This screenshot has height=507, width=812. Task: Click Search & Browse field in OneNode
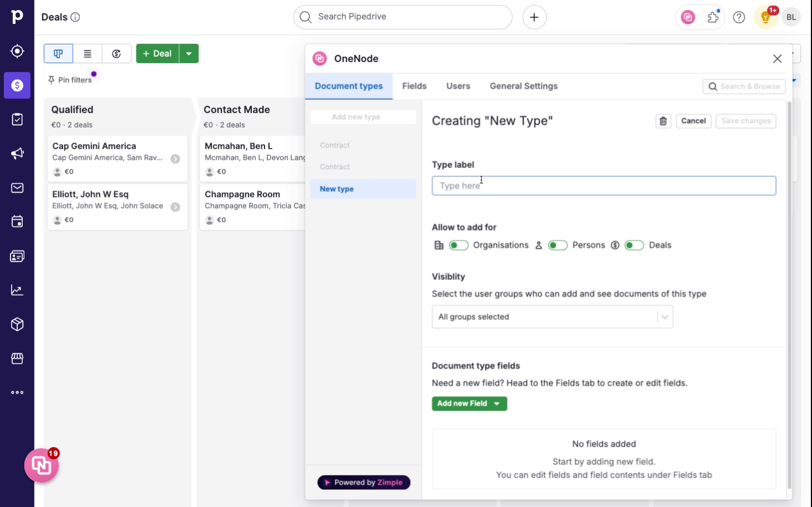744,87
